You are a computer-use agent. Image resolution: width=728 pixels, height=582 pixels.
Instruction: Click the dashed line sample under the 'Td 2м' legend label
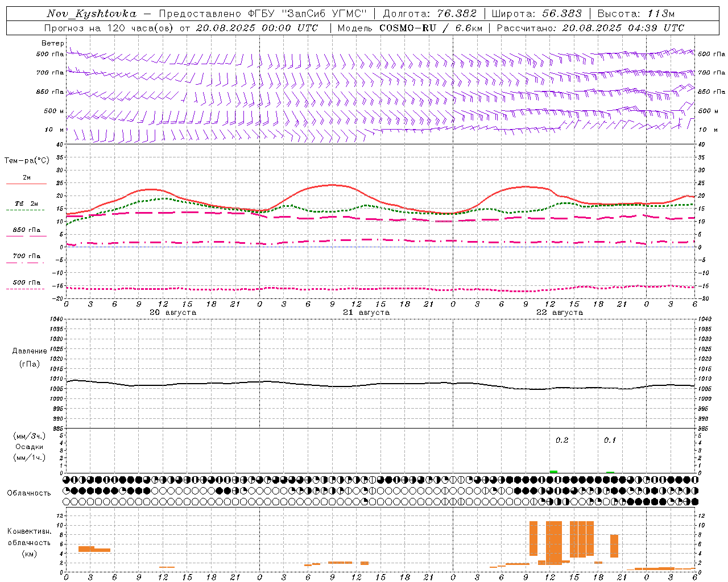[x=26, y=210]
